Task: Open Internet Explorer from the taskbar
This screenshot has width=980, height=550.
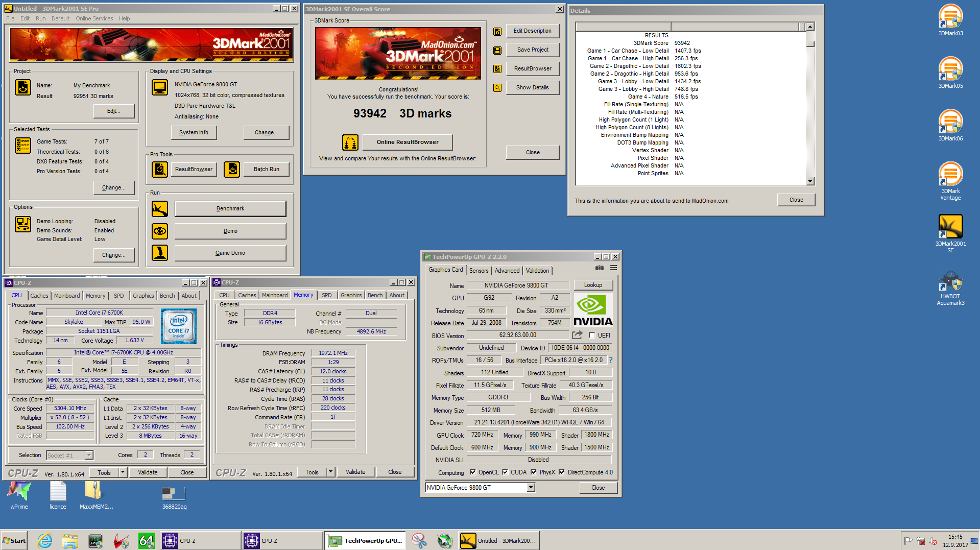Action: click(45, 541)
